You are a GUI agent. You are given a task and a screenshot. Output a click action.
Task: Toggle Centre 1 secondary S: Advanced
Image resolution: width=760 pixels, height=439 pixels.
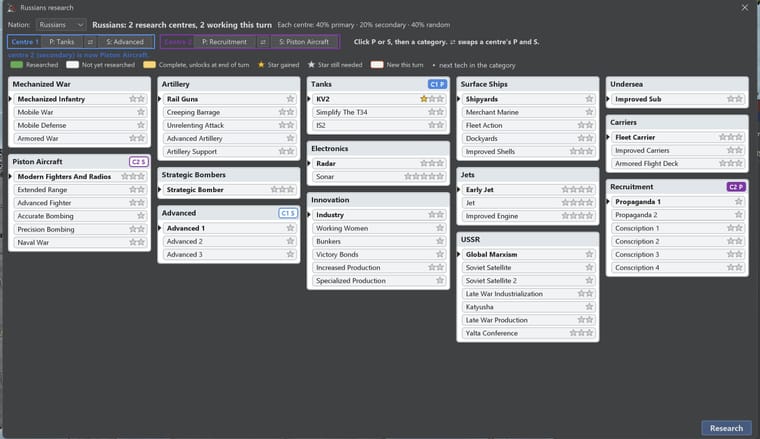tap(125, 42)
